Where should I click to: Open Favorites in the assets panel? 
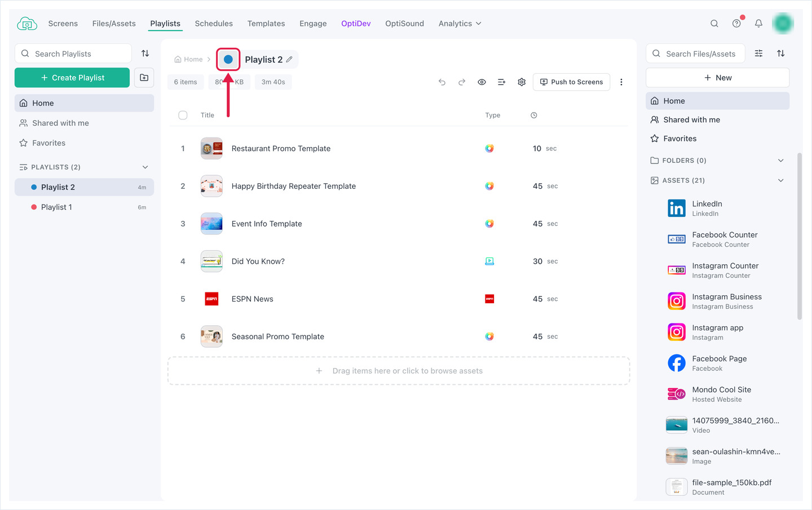tap(717, 139)
